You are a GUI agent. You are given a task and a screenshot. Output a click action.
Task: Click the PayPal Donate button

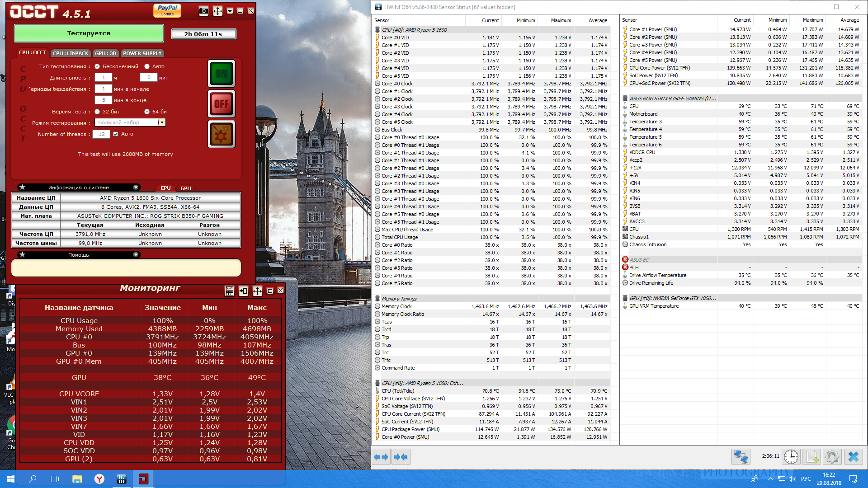167,10
